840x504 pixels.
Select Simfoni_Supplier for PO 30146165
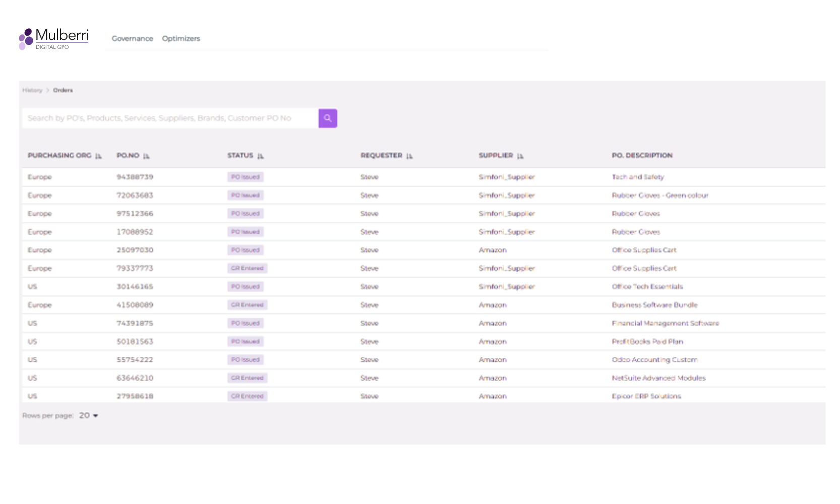[x=507, y=287]
